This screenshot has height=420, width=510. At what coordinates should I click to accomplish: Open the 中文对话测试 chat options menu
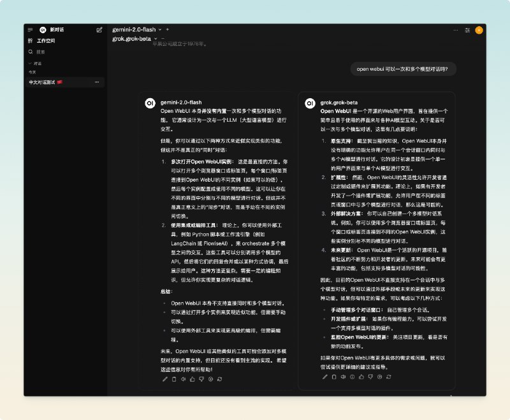[x=97, y=82]
